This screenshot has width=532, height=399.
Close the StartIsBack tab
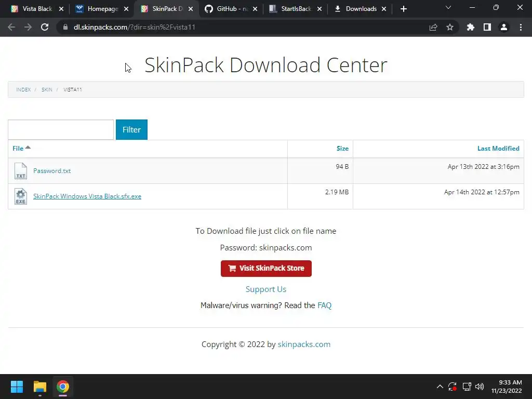coord(320,9)
